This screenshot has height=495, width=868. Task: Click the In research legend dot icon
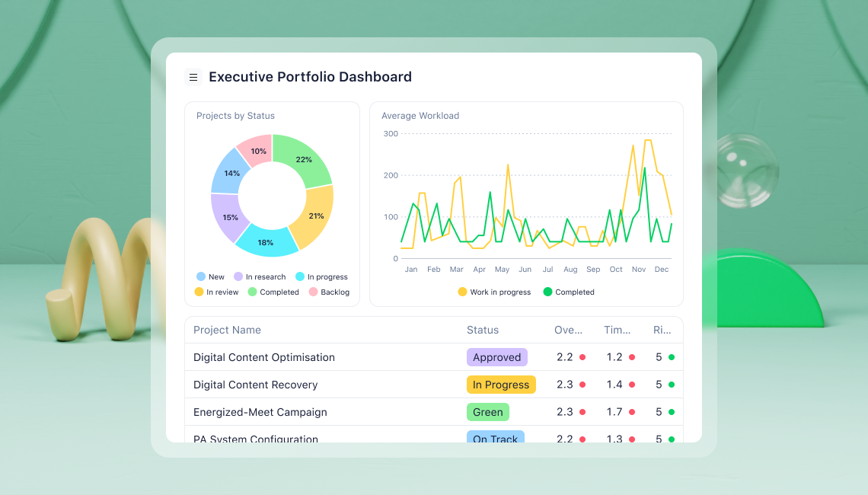238,276
